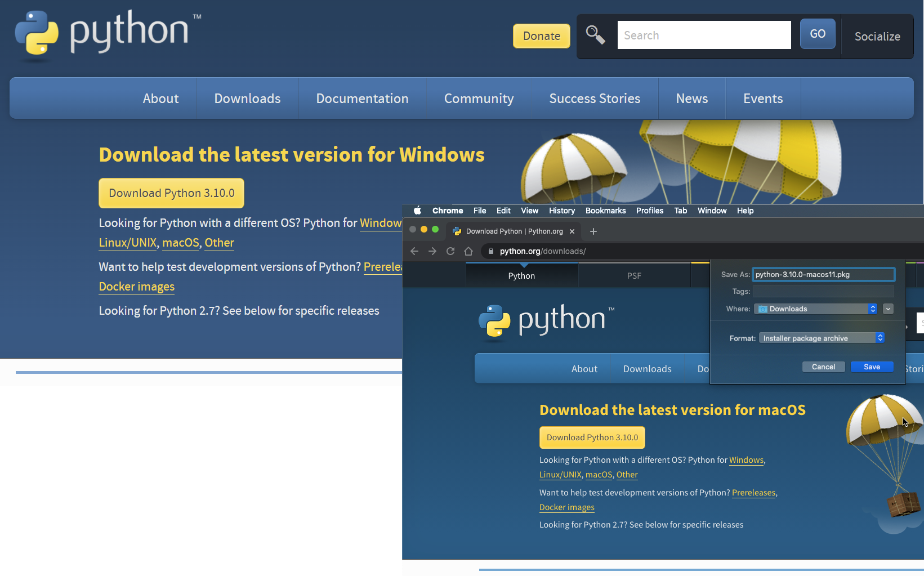Open a new Chrome tab with plus
This screenshot has height=576, width=924.
(x=593, y=231)
